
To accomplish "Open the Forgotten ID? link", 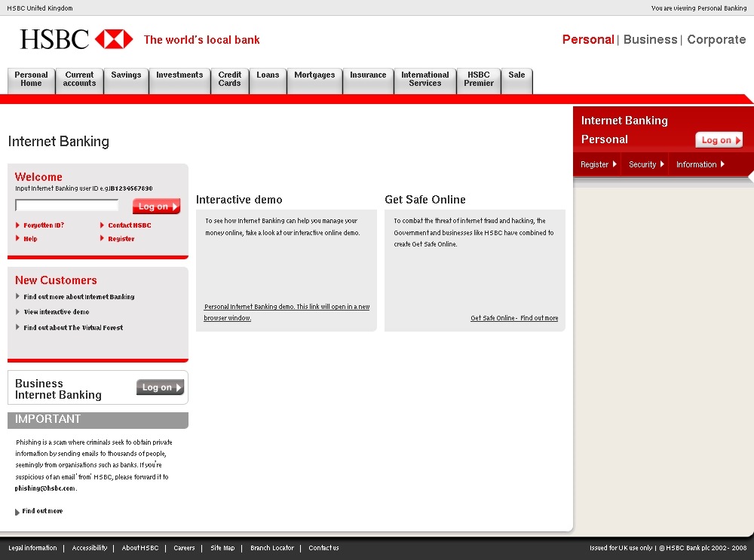I will coord(43,225).
